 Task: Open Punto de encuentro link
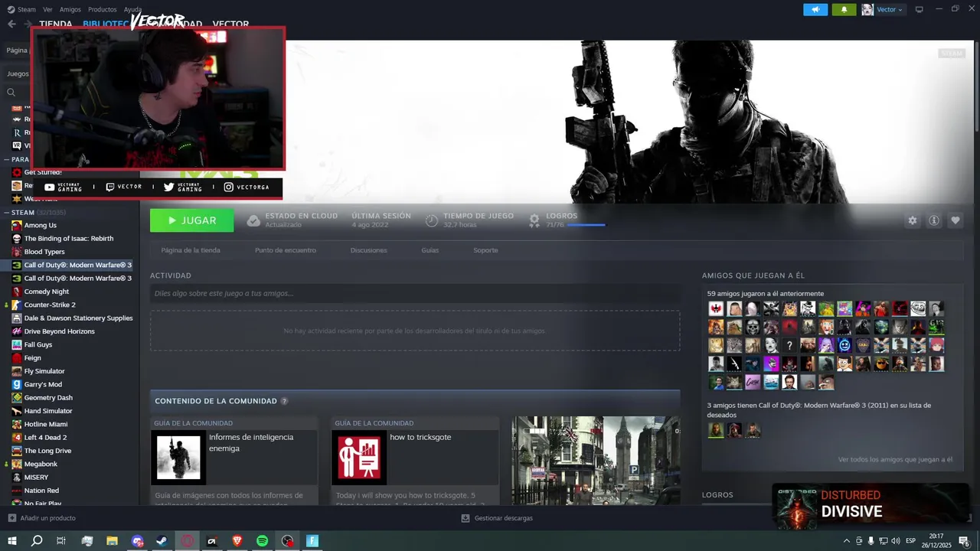point(286,250)
